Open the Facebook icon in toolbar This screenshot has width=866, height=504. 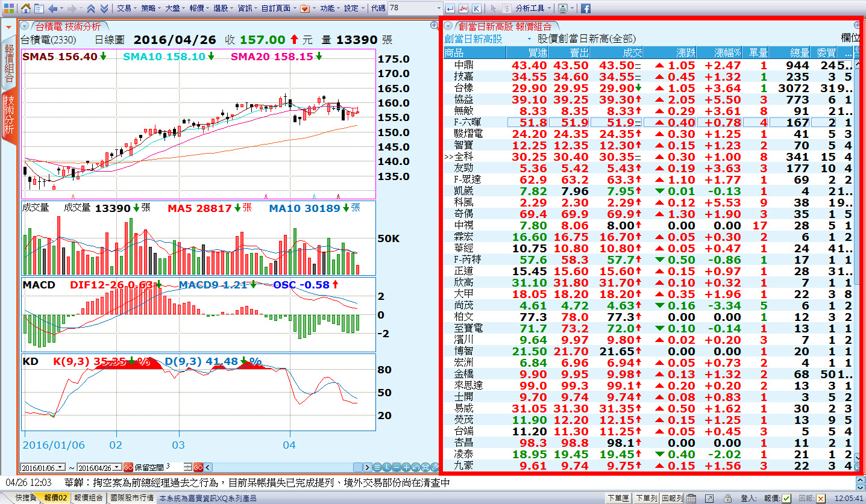tap(585, 8)
